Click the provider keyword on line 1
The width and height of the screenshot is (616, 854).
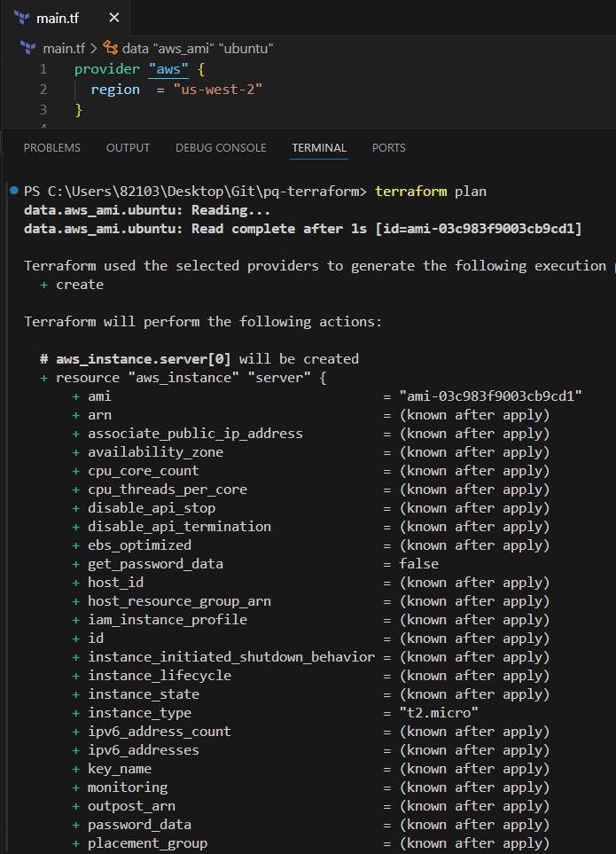(107, 69)
